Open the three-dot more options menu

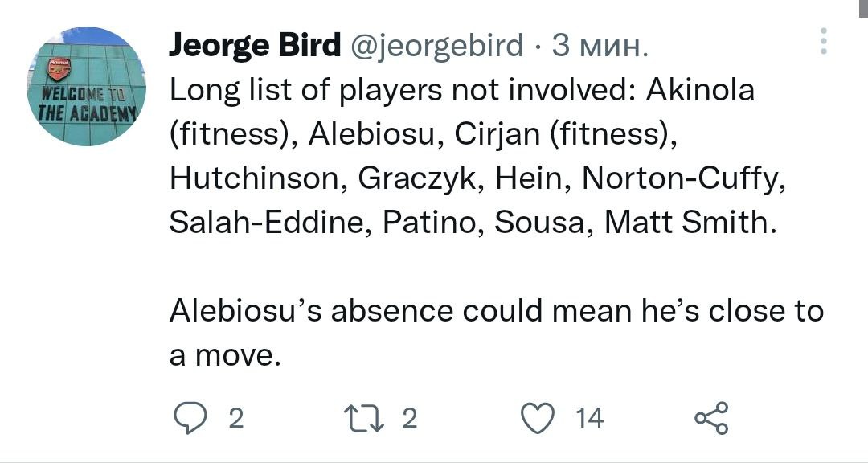(823, 41)
